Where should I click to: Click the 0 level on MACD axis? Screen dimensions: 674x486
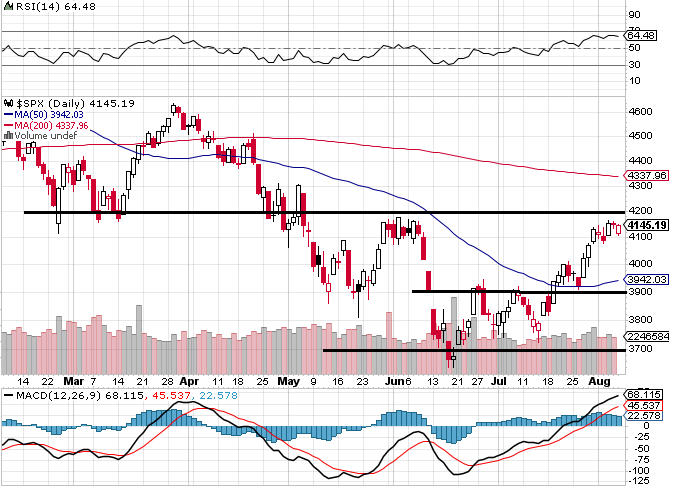(x=646, y=426)
